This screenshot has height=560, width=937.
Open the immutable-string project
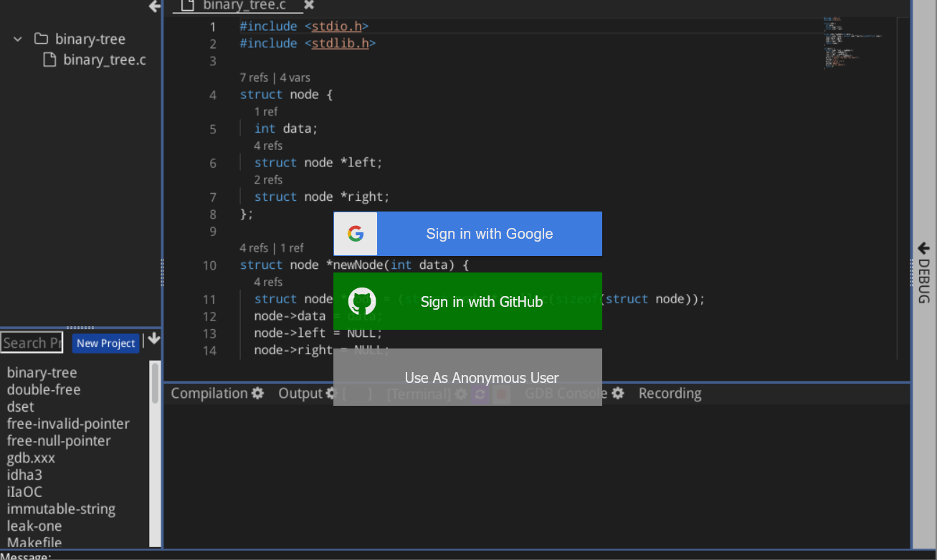coord(61,509)
